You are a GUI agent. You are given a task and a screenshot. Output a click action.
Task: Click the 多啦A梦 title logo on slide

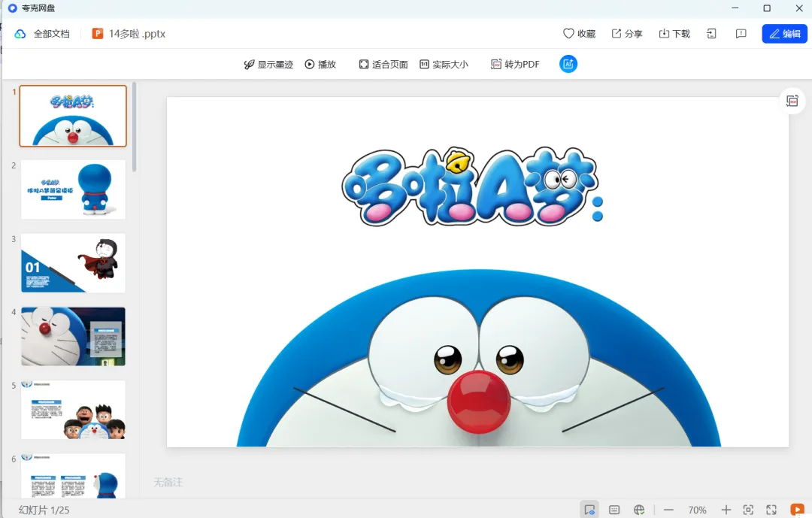coord(472,187)
